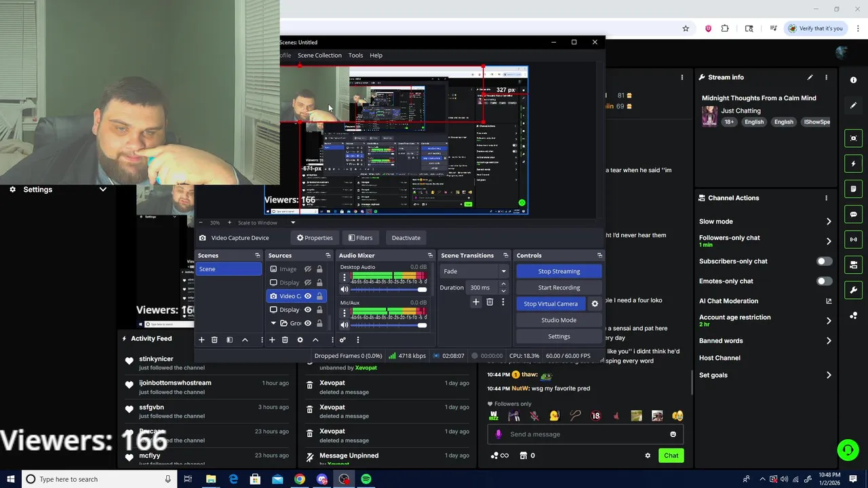
Task: Remove the scene transition with the trash icon
Action: 490,302
